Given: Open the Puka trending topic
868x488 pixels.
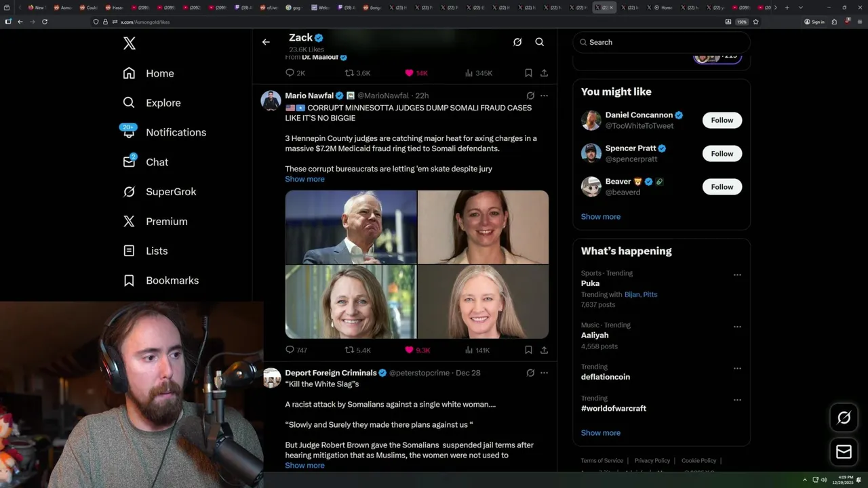Looking at the screenshot, I should tap(590, 283).
